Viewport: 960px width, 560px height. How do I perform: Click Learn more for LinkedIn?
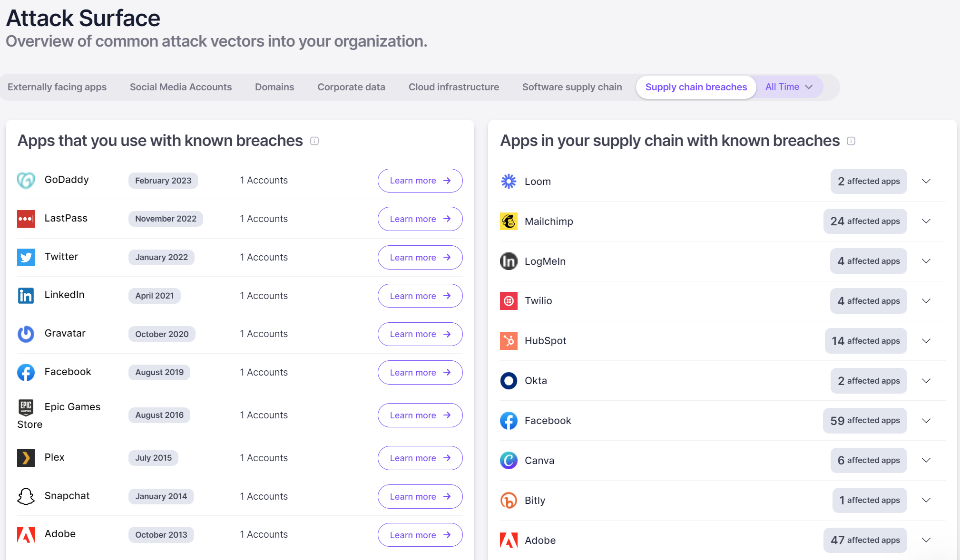point(420,296)
